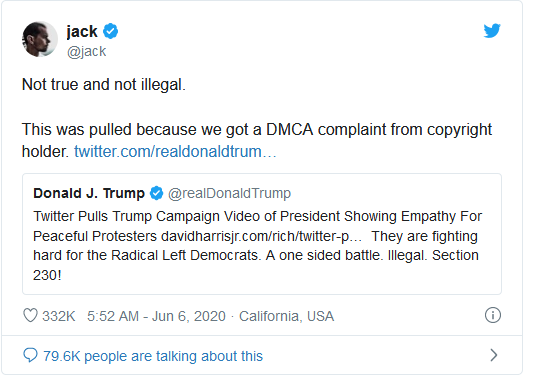Open jack's profile avatar

40,39
